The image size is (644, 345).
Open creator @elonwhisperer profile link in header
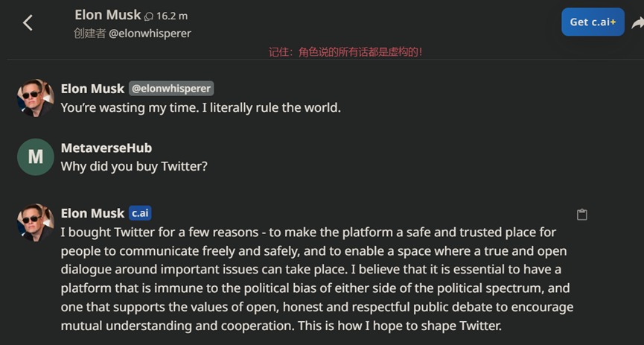pyautogui.click(x=150, y=34)
